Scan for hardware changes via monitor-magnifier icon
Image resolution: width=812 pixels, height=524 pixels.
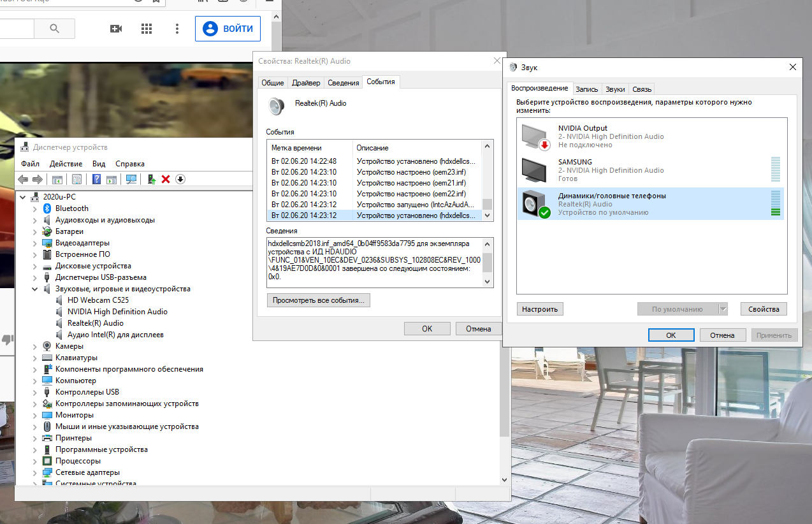pyautogui.click(x=131, y=179)
